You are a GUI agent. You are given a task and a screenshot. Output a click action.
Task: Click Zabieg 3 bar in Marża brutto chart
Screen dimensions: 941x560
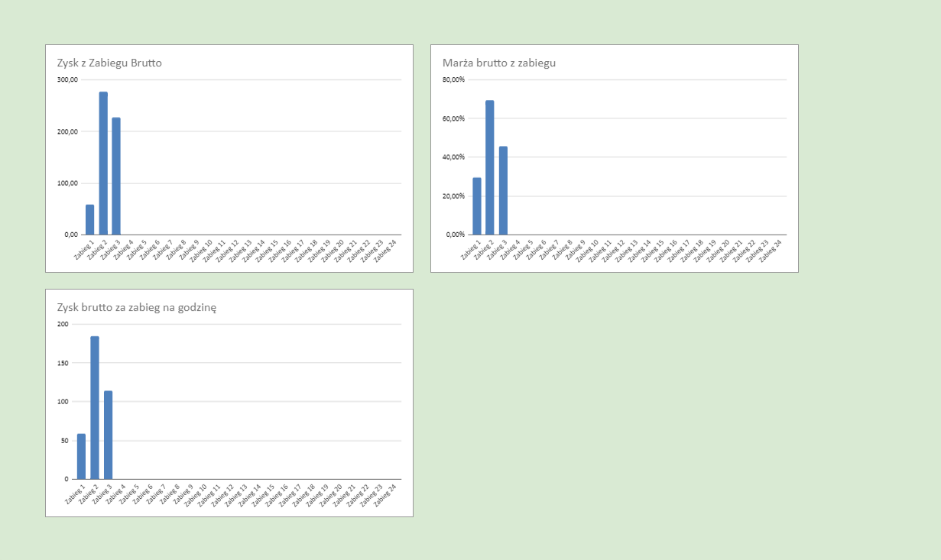coord(503,190)
